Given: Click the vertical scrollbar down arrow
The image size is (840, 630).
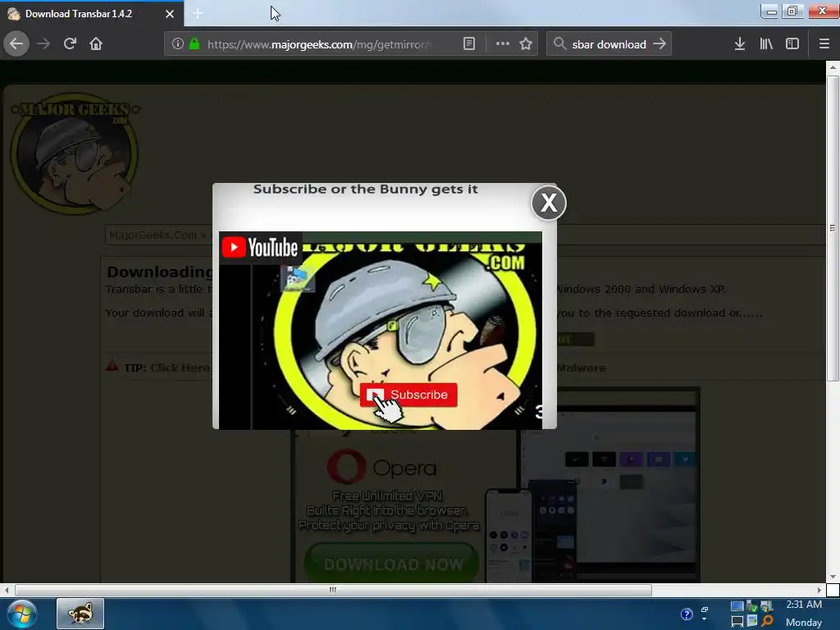Looking at the screenshot, I should tap(833, 577).
